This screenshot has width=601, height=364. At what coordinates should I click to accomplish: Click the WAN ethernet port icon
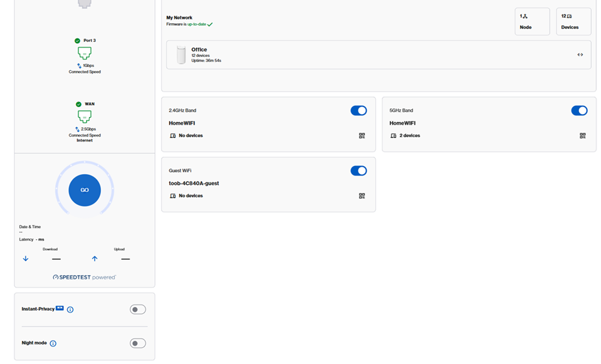[84, 117]
